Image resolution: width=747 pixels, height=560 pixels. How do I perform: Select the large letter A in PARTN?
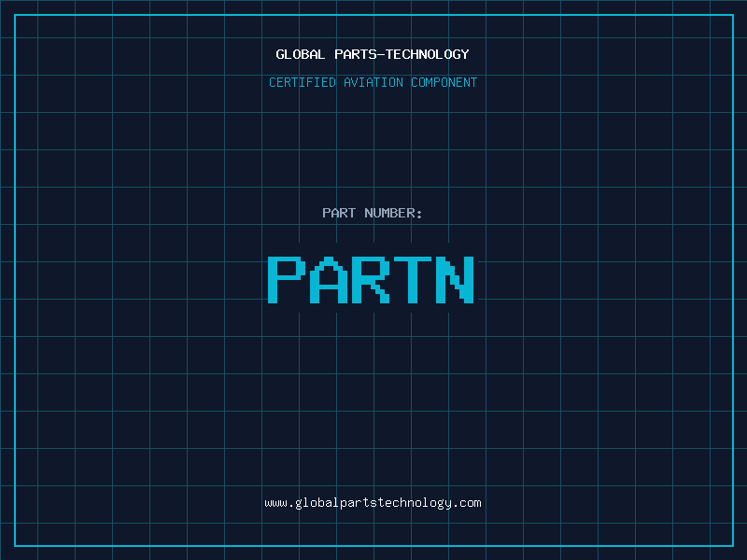327,279
